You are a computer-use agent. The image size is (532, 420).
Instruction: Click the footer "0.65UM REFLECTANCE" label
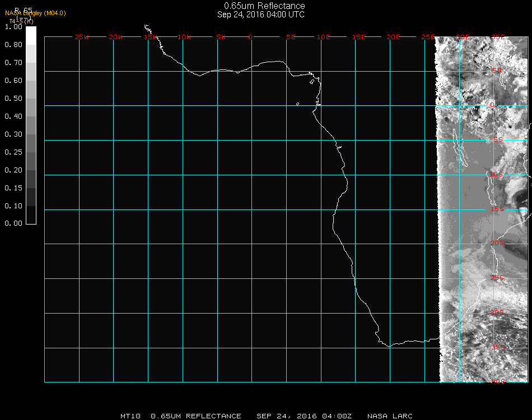196,416
